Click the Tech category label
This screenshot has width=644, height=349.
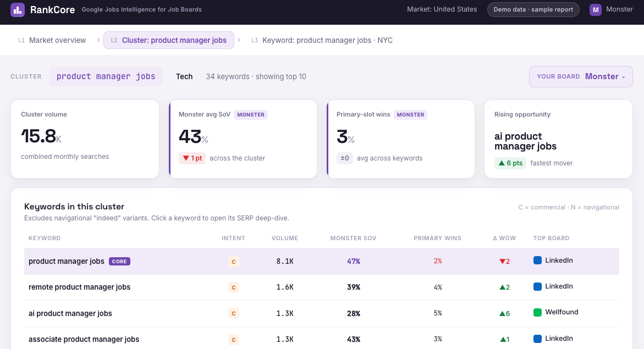coord(184,76)
